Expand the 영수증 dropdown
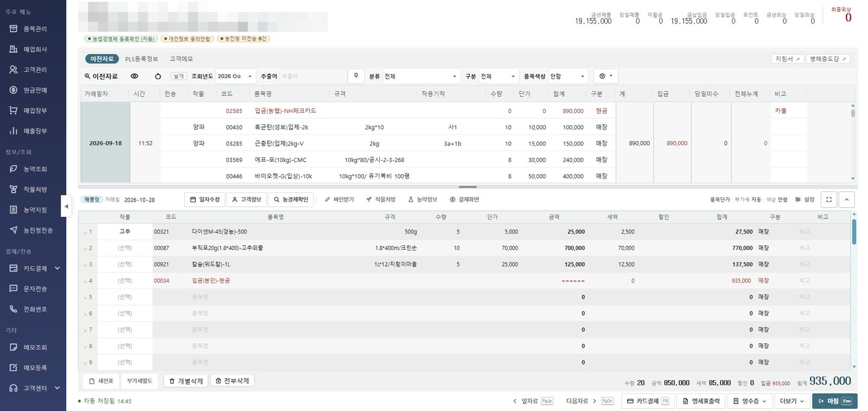 (x=750, y=401)
